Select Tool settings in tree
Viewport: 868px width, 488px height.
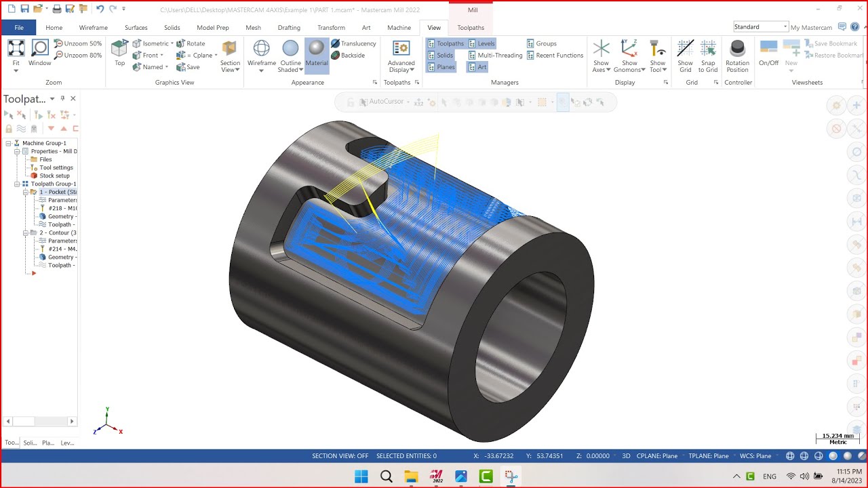click(56, 167)
